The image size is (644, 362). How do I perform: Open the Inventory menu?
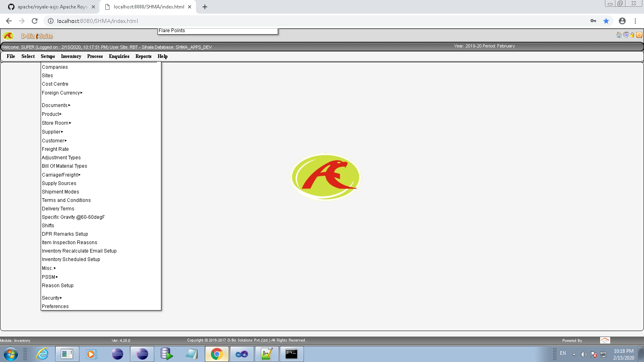[71, 56]
